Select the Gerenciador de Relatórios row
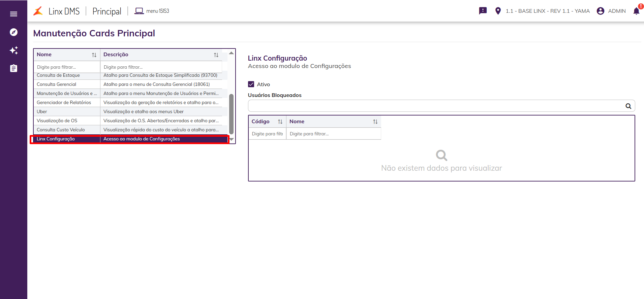Viewport: 644px width, 299px height. [130, 102]
